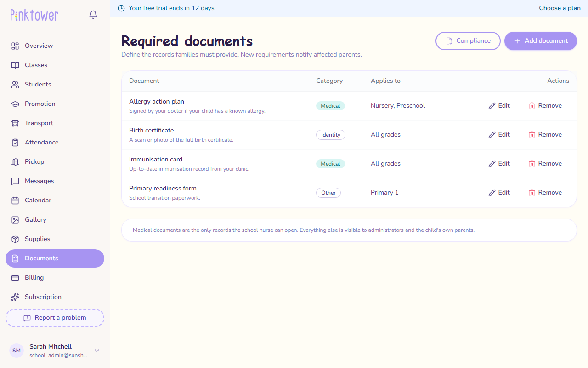
Task: Click the Add document button
Action: coord(541,41)
